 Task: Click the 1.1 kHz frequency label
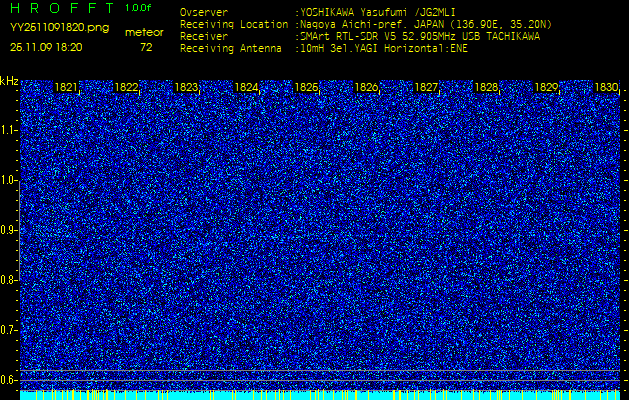pos(8,130)
